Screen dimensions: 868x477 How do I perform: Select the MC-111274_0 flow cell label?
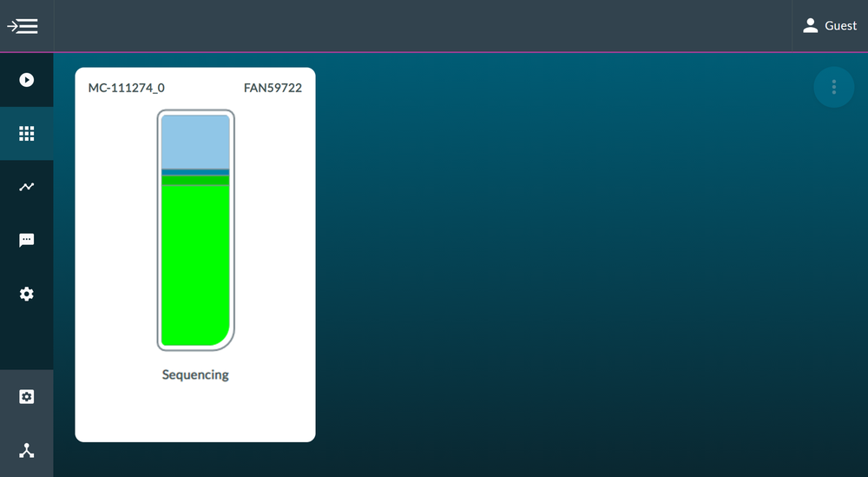pos(126,88)
